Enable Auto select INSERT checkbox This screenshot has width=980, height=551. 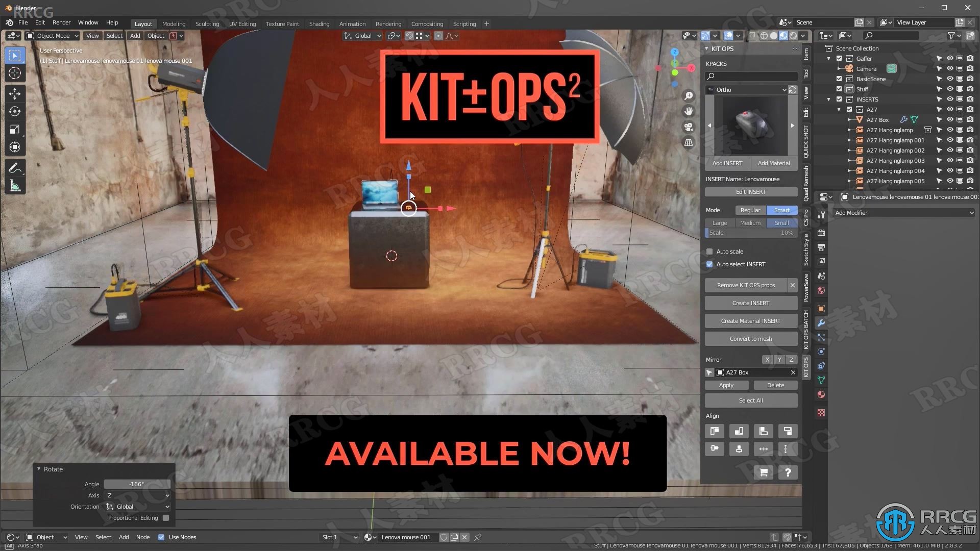click(x=709, y=264)
